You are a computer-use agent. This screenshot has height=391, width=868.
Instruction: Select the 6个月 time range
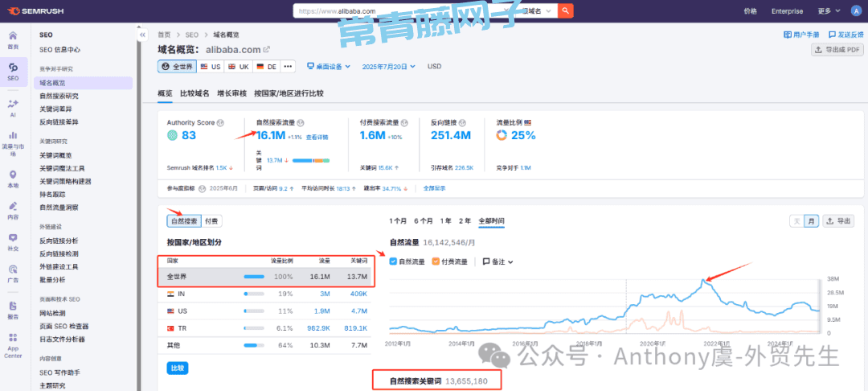point(424,221)
